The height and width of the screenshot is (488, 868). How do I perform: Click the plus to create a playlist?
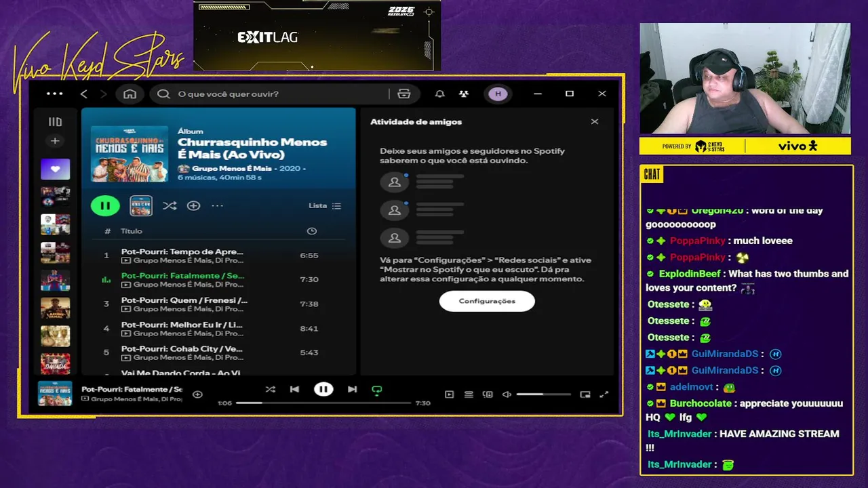click(x=55, y=141)
